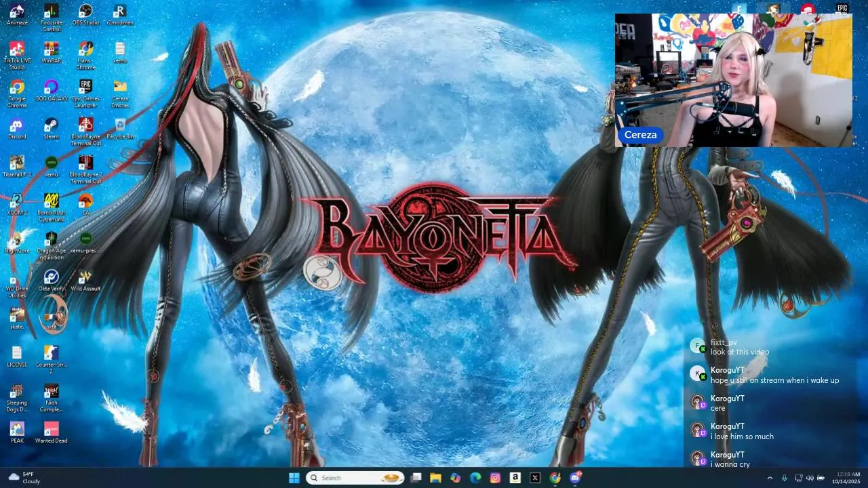The height and width of the screenshot is (488, 868).
Task: Select the Animaze desktop shortcut
Action: point(17,15)
